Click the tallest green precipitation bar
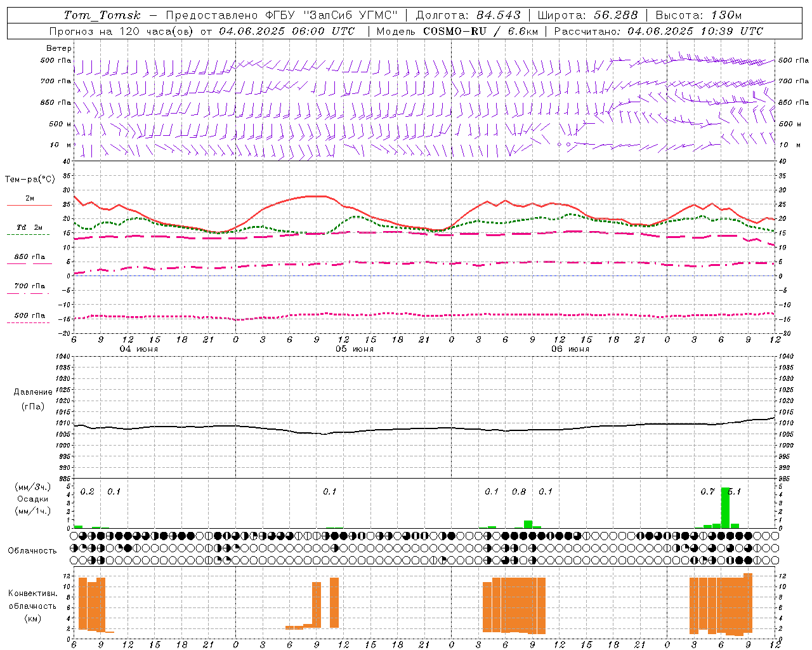The height and width of the screenshot is (650, 812). pyautogui.click(x=725, y=508)
